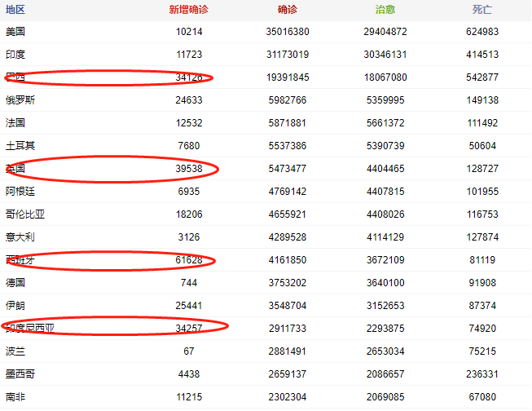Open the 墨西哥 region entry

click(x=20, y=374)
